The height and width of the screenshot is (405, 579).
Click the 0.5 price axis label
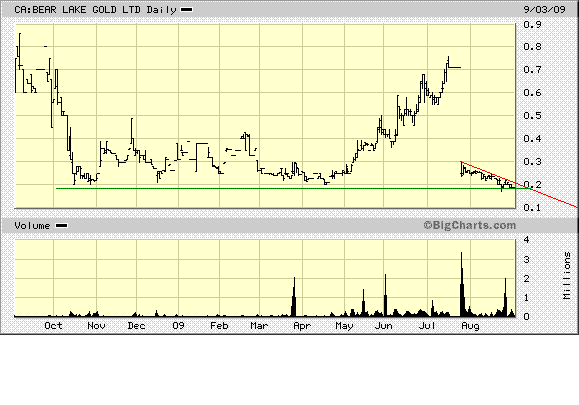pyautogui.click(x=532, y=116)
